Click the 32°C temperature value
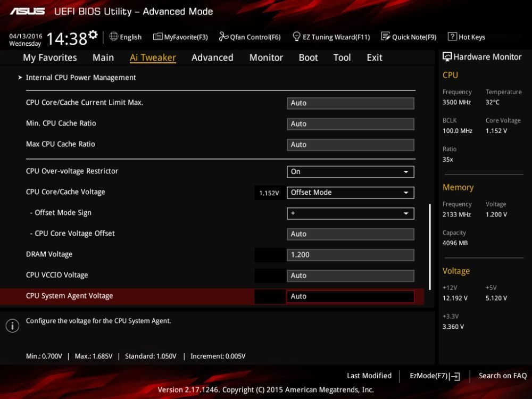 [492, 102]
